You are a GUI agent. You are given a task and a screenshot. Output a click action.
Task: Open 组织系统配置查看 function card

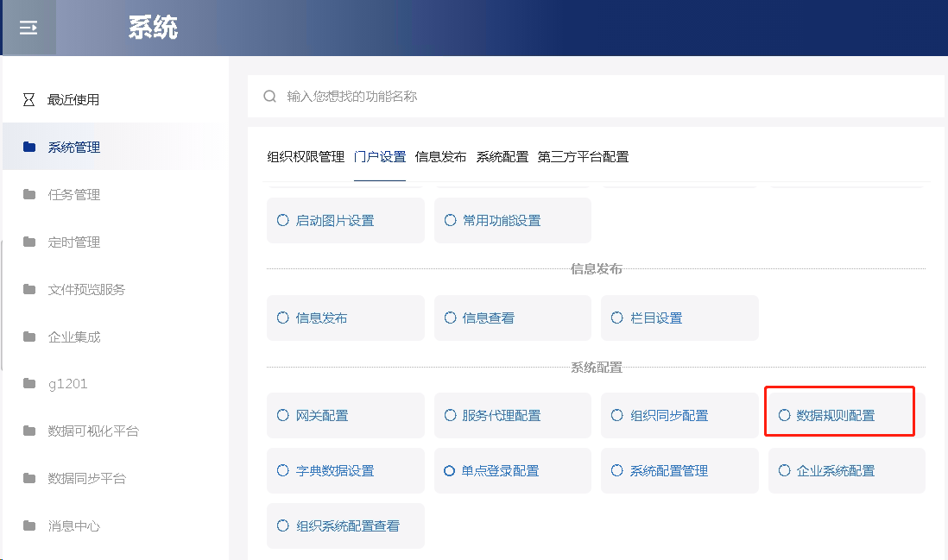(x=346, y=525)
